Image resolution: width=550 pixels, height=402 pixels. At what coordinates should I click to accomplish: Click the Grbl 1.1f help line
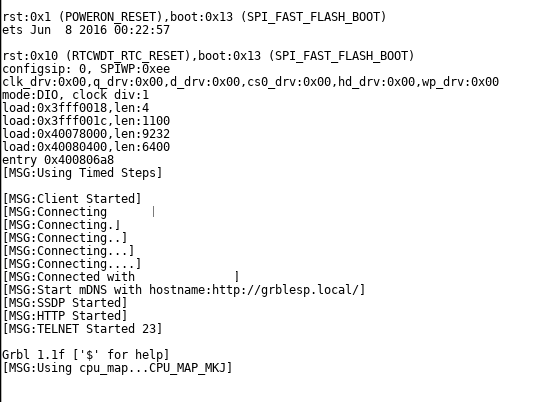pos(86,354)
